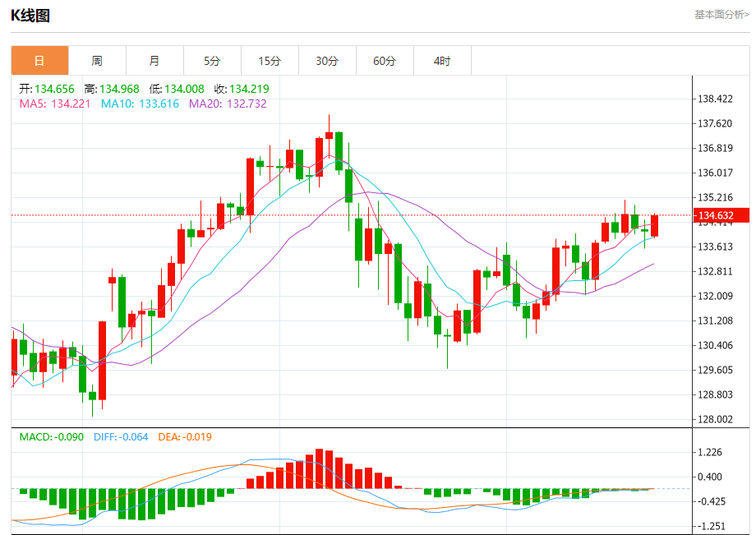Open the 5分 interval tab
The image size is (756, 535).
(212, 61)
